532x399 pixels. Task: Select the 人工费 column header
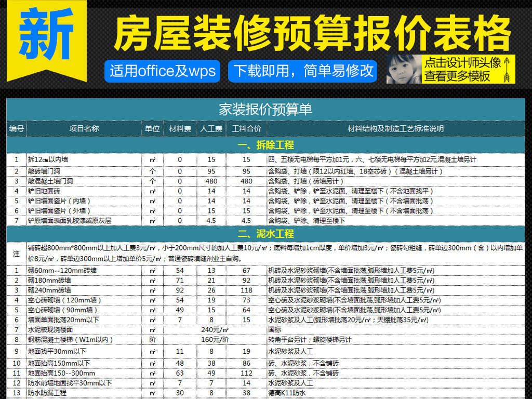point(211,129)
